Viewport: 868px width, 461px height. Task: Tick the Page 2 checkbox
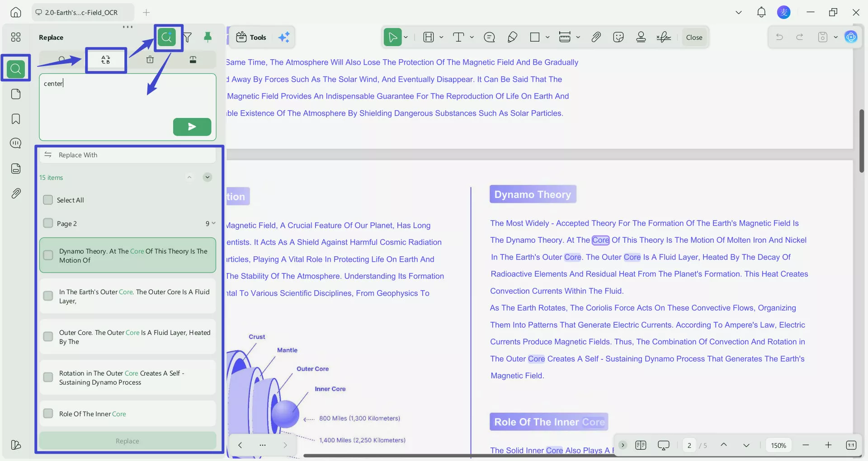(48, 223)
